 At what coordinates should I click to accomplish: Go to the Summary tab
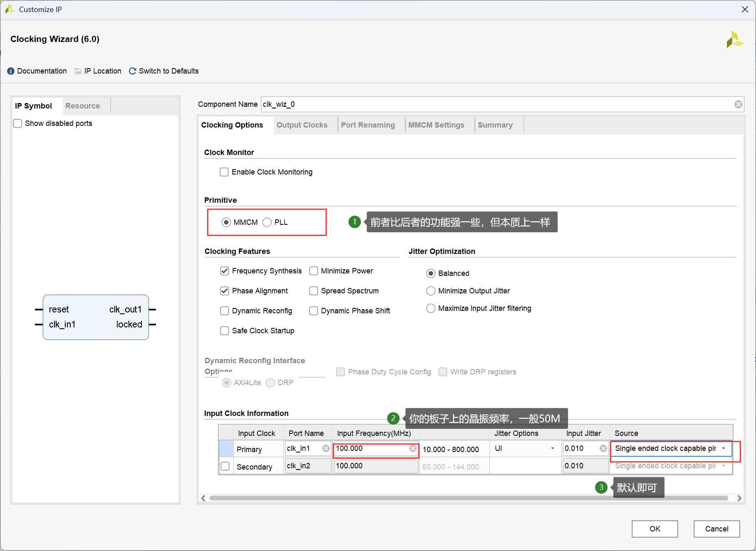tap(495, 125)
